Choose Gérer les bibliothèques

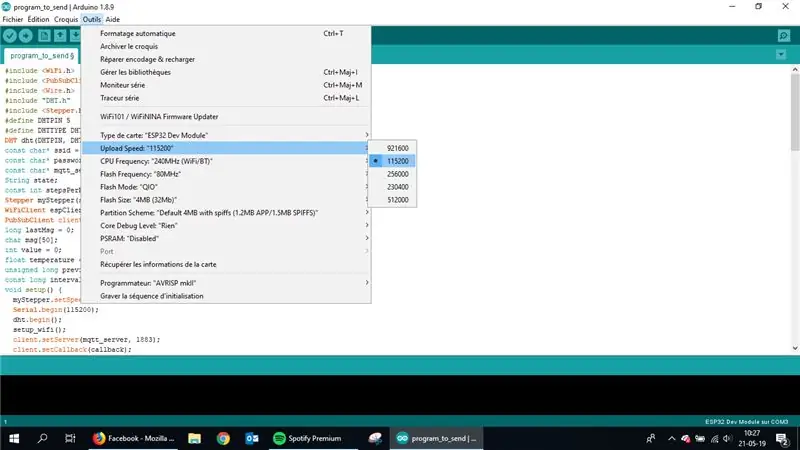coord(226,72)
